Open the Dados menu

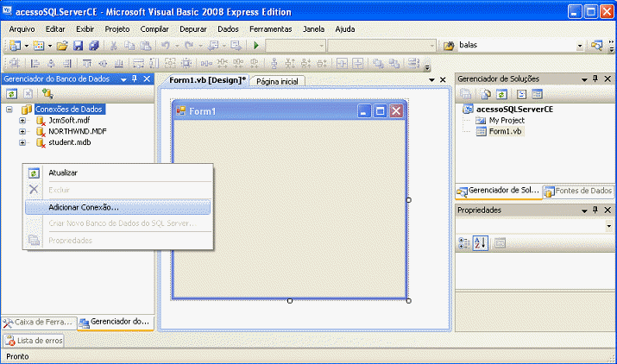click(x=228, y=29)
